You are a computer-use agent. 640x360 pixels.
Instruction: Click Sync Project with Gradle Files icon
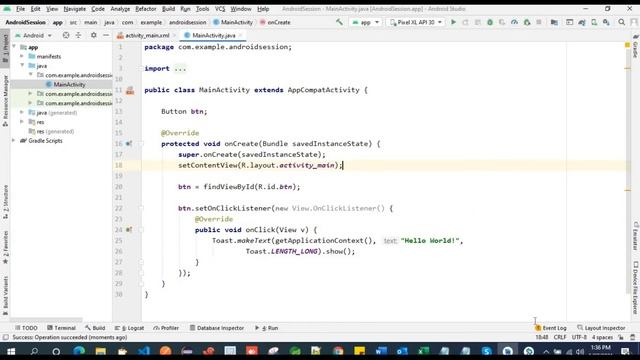tap(582, 22)
